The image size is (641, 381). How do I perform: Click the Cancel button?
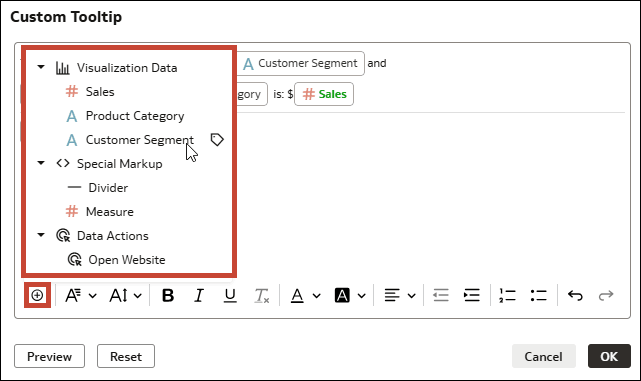tap(544, 356)
